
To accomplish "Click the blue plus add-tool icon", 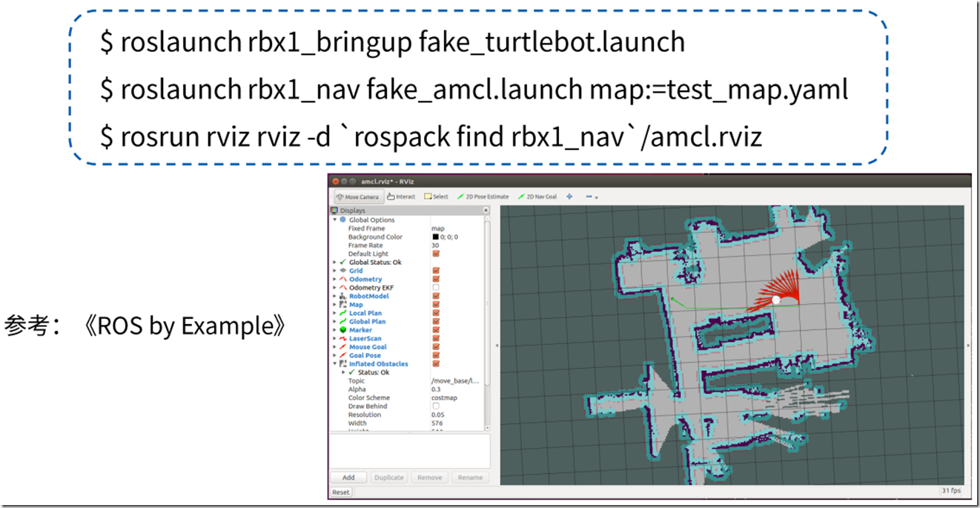I will tap(569, 197).
